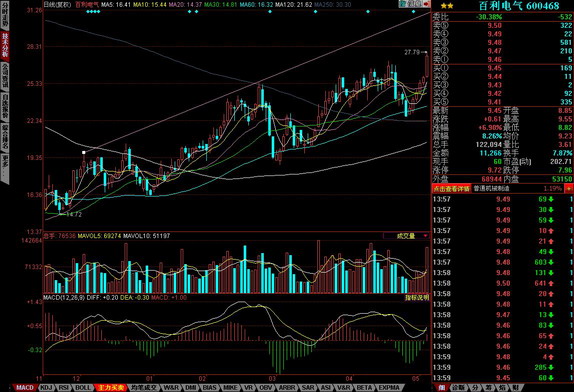Open the EXPMA indicator tab
This screenshot has width=574, height=392.
pyautogui.click(x=389, y=387)
